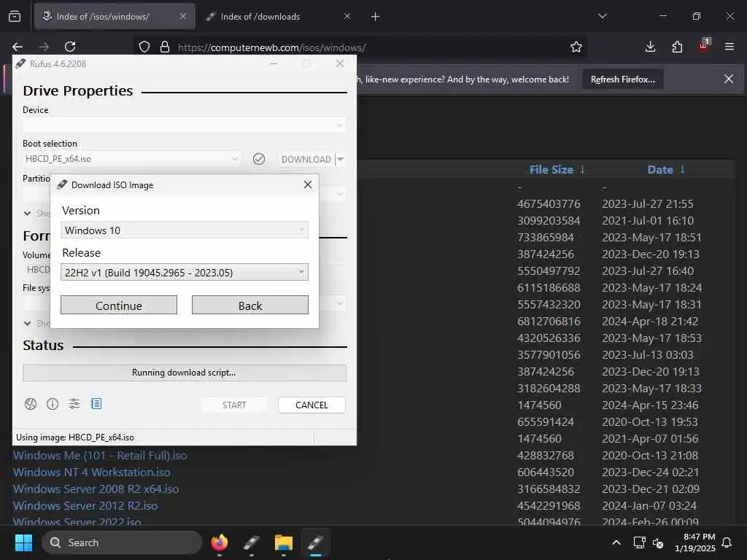This screenshot has width=747, height=560.
Task: Click the uBlock Origin extension icon
Action: click(x=704, y=46)
